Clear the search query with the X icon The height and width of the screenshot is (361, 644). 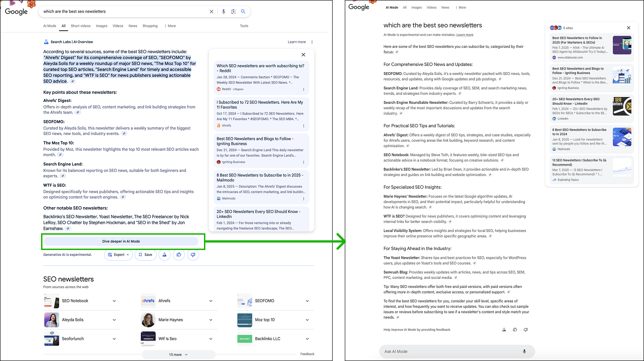click(x=212, y=12)
